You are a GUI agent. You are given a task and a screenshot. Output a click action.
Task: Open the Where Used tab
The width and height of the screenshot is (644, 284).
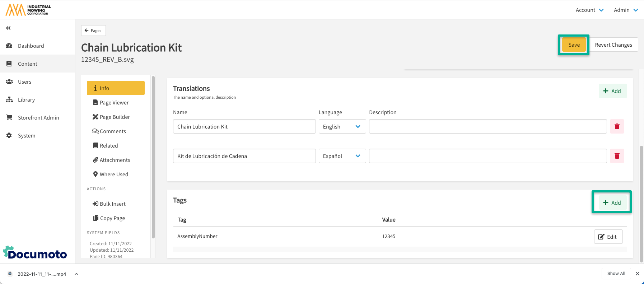[x=113, y=174]
